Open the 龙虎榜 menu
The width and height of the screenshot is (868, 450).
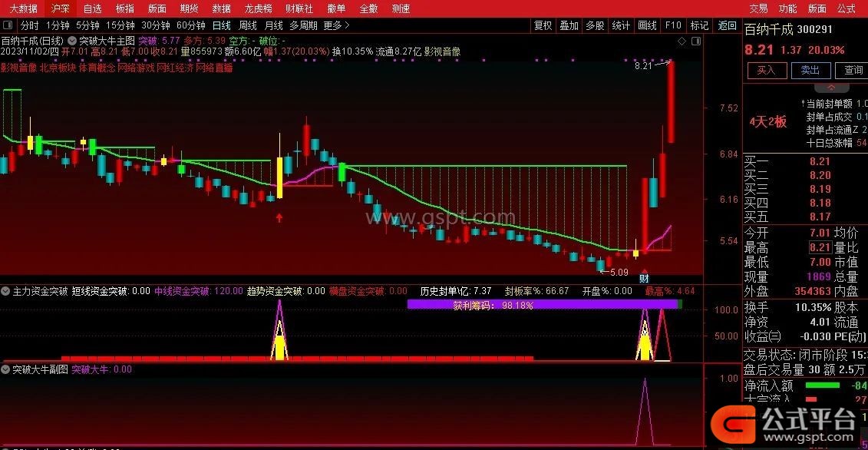point(258,8)
